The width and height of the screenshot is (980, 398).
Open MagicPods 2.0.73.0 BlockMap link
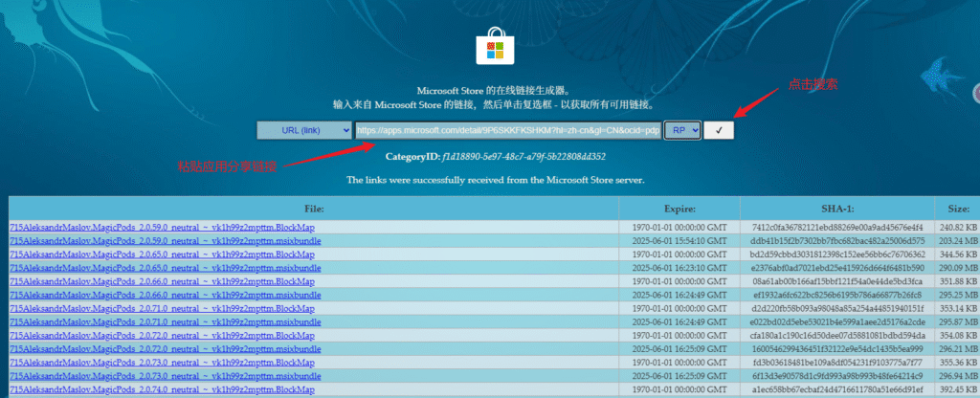pyautogui.click(x=163, y=363)
